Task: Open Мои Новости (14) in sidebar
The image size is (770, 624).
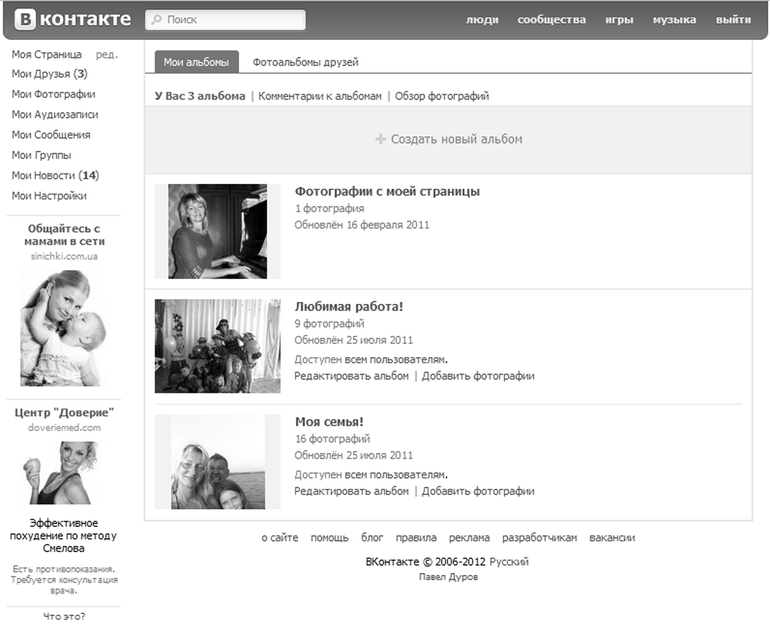Action: (x=55, y=175)
